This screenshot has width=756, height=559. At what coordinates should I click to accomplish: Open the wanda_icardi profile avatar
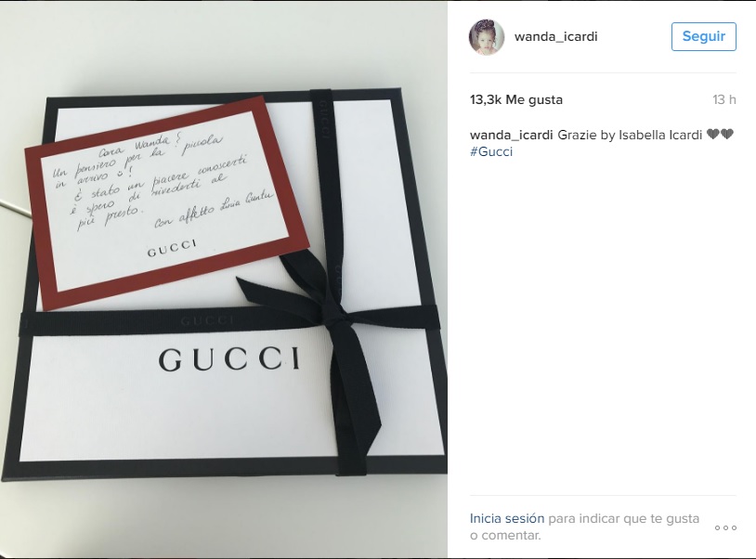[x=487, y=37]
